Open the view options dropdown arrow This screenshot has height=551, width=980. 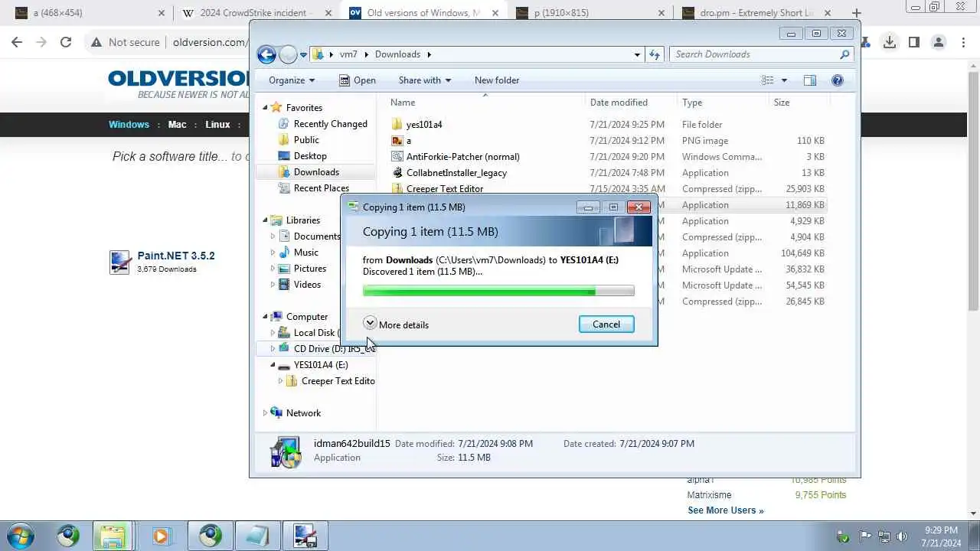click(784, 80)
